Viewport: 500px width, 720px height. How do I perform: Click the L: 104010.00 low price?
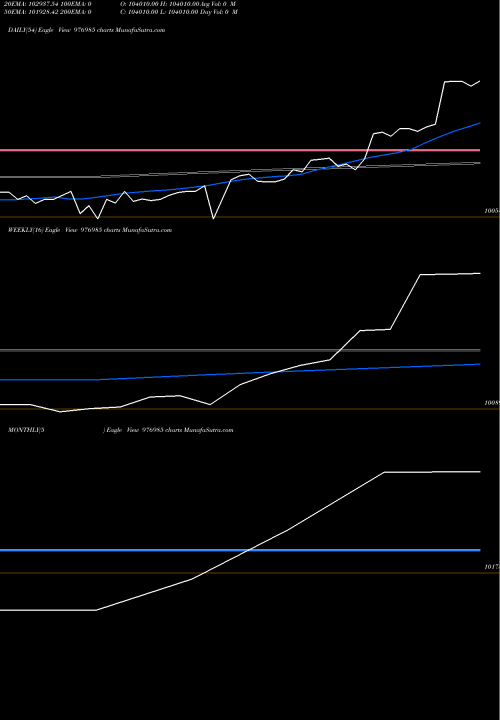(x=180, y=12)
